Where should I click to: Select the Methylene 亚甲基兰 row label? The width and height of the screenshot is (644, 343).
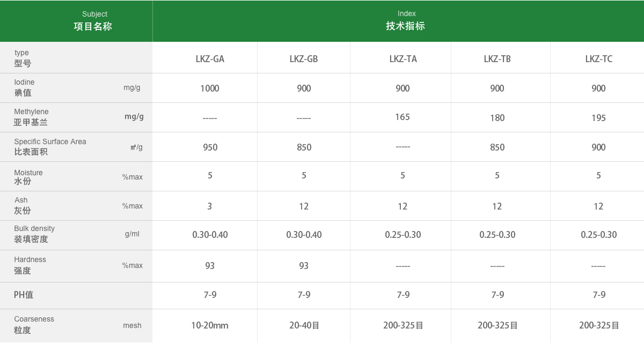click(x=31, y=117)
